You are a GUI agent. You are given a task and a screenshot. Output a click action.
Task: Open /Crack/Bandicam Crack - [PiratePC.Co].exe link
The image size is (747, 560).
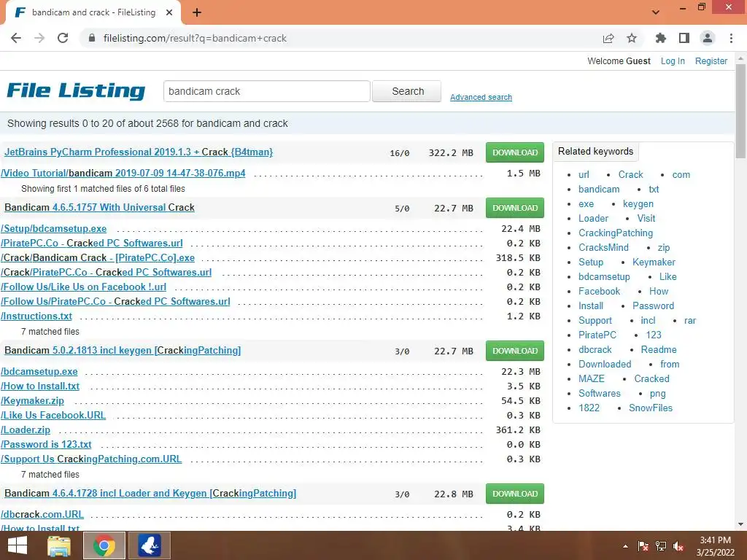click(x=98, y=257)
